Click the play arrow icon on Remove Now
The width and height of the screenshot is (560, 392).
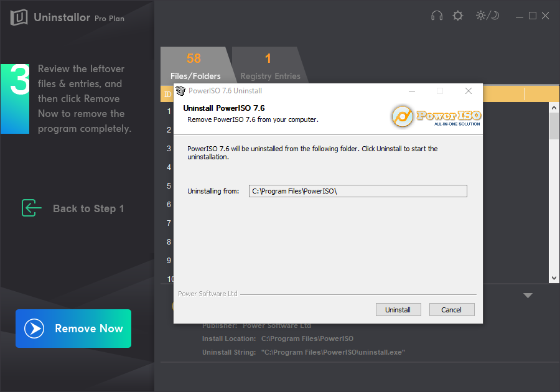point(34,329)
